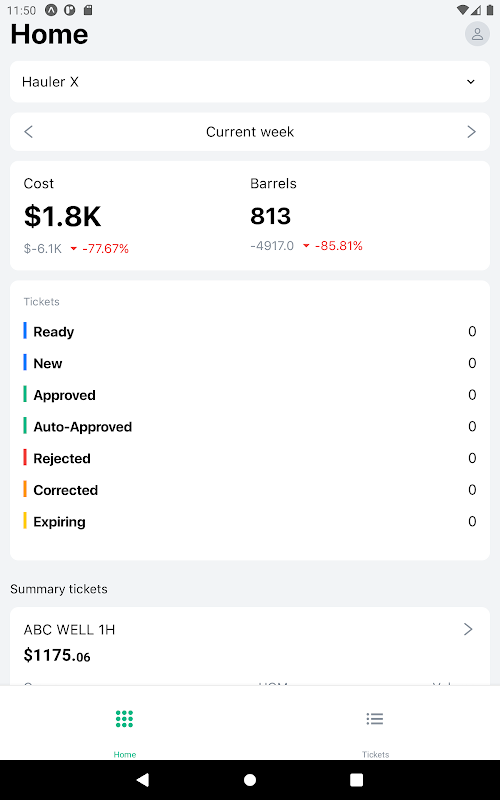Viewport: 500px width, 800px height.
Task: Open the Auto-Approved tickets row
Action: (250, 427)
